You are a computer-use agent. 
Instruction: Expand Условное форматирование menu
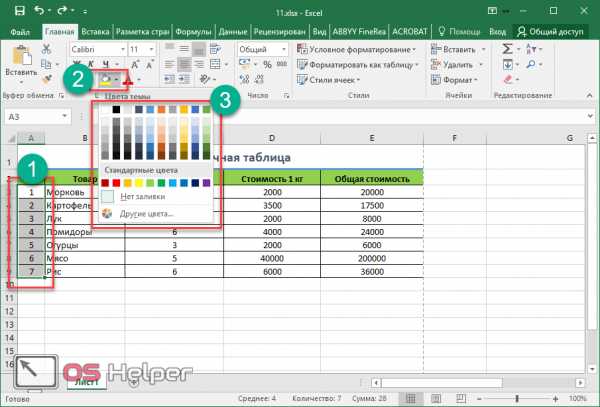[x=356, y=49]
